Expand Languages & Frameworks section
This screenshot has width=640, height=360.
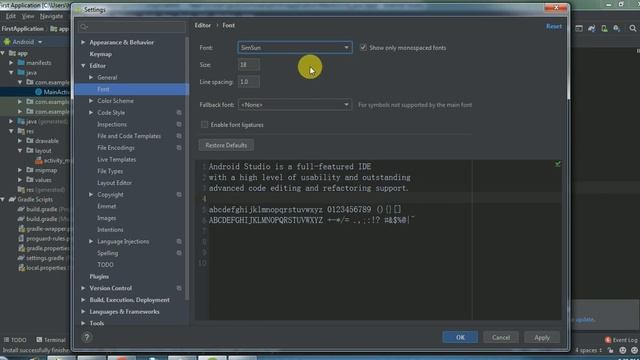pyautogui.click(x=83, y=312)
